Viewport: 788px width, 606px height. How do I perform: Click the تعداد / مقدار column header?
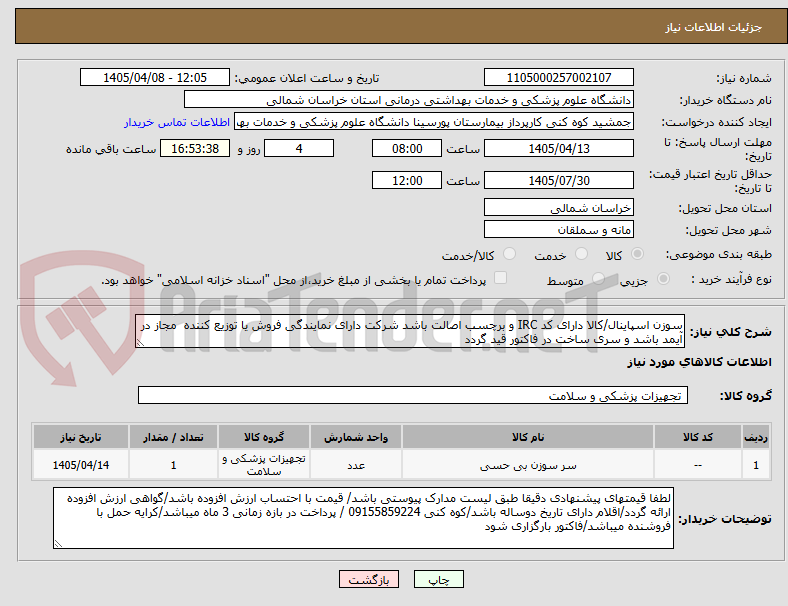tap(173, 437)
